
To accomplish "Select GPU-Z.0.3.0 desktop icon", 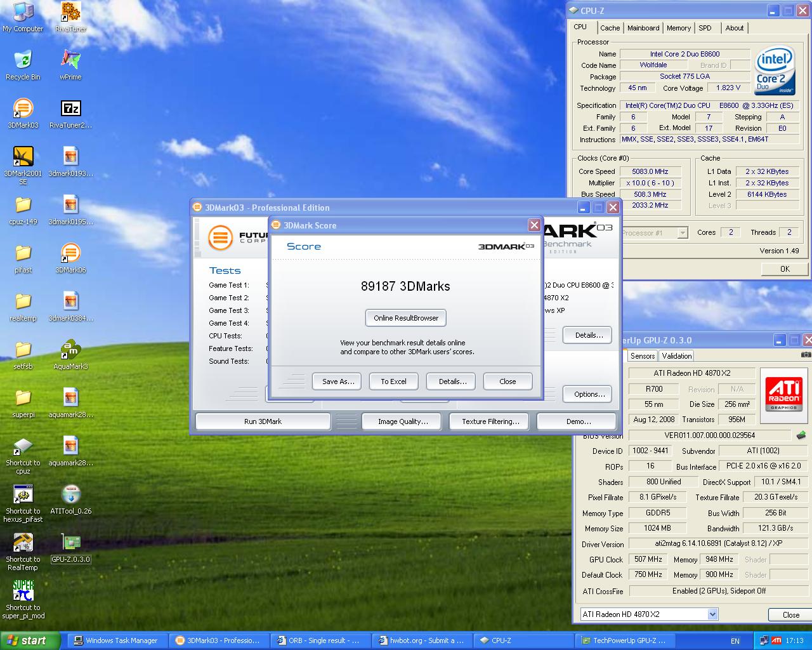I will pos(70,548).
